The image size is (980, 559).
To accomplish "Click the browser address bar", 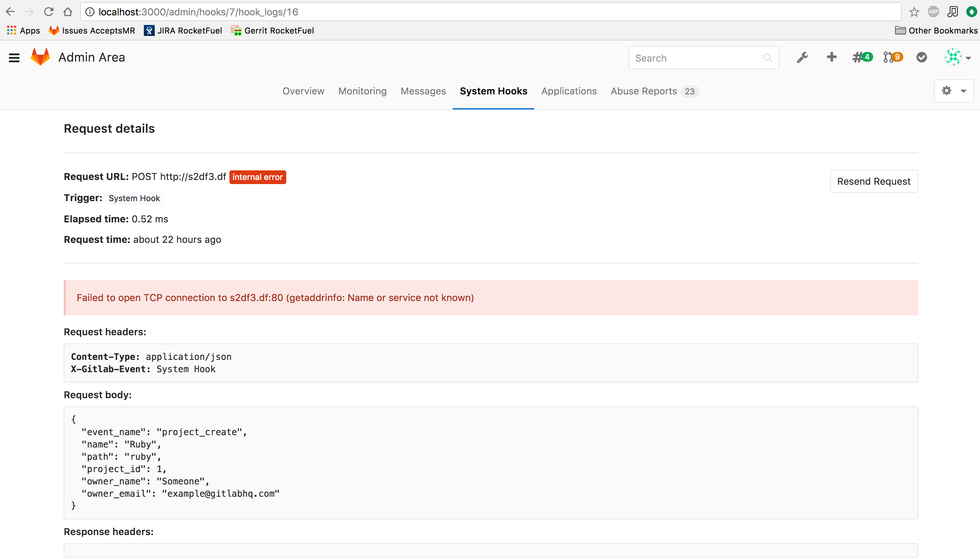I will point(461,12).
